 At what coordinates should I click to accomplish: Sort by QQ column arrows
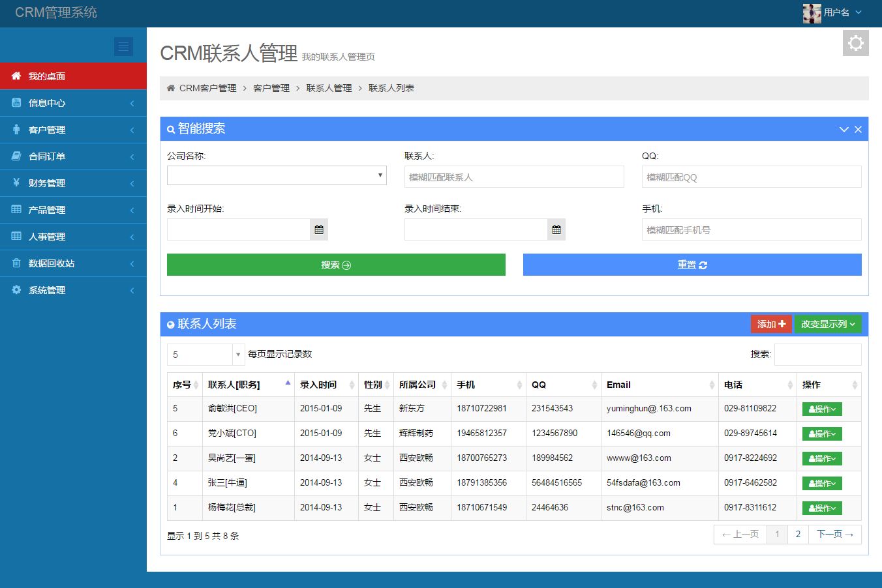pyautogui.click(x=594, y=385)
